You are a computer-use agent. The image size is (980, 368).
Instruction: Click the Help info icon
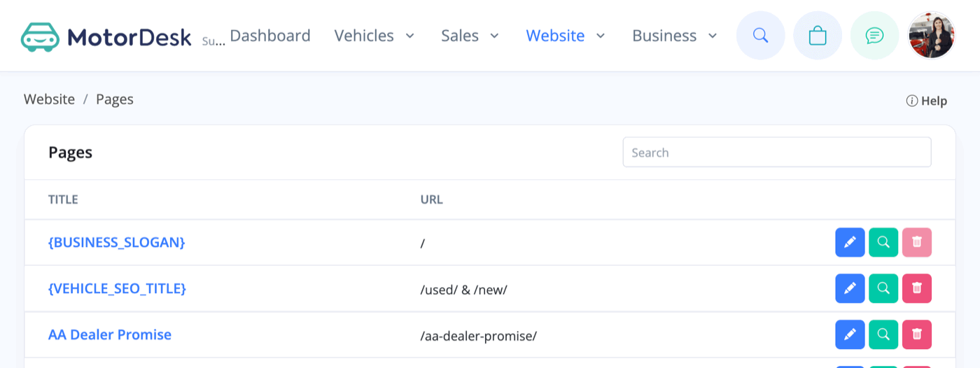(912, 101)
